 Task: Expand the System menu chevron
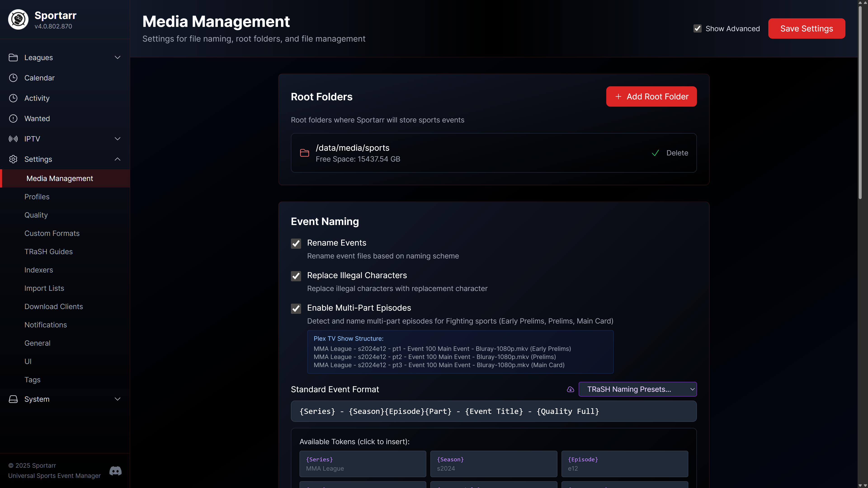tap(118, 399)
